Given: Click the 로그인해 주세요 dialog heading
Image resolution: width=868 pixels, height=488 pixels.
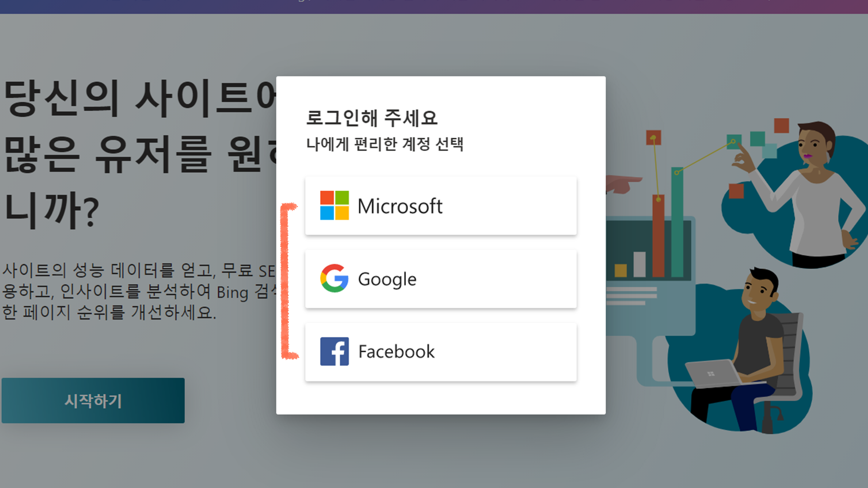Looking at the screenshot, I should point(372,118).
